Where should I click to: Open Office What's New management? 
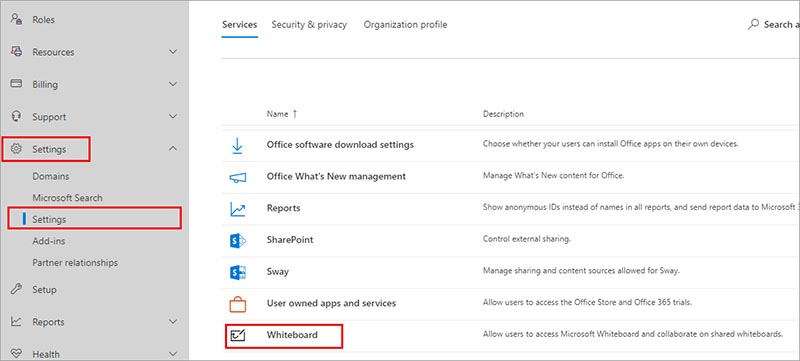tap(336, 176)
